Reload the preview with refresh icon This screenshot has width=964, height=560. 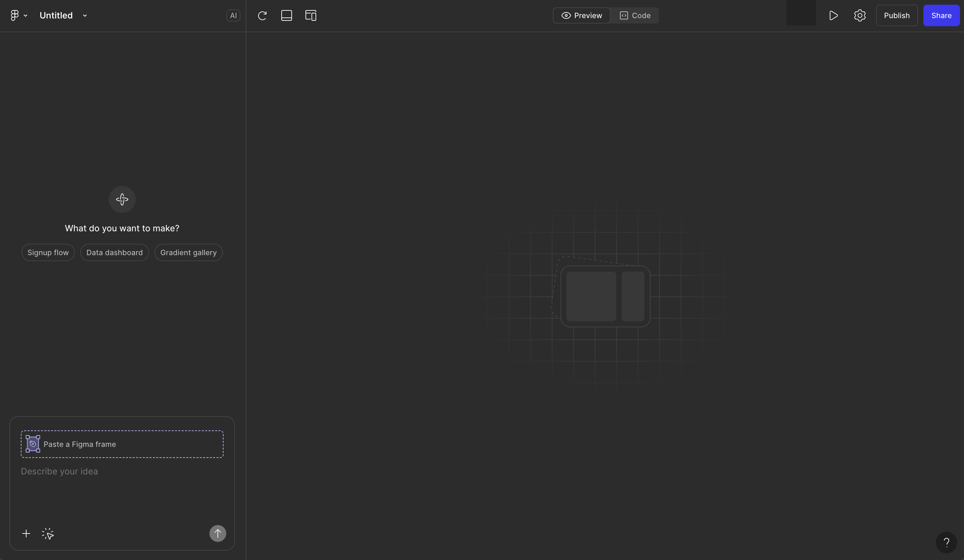(x=262, y=16)
